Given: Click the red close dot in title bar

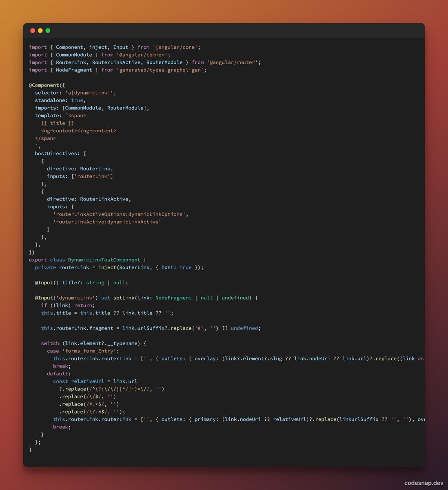Looking at the screenshot, I should pyautogui.click(x=33, y=31).
